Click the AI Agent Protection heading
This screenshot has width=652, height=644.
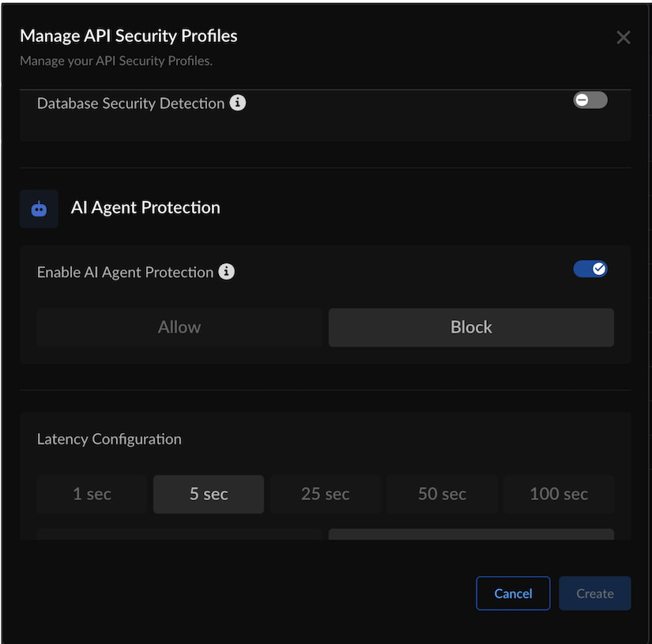[145, 208]
